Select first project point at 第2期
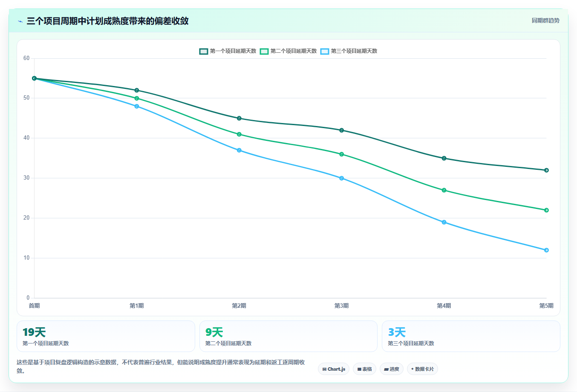Image resolution: width=577 pixels, height=392 pixels. click(x=239, y=118)
